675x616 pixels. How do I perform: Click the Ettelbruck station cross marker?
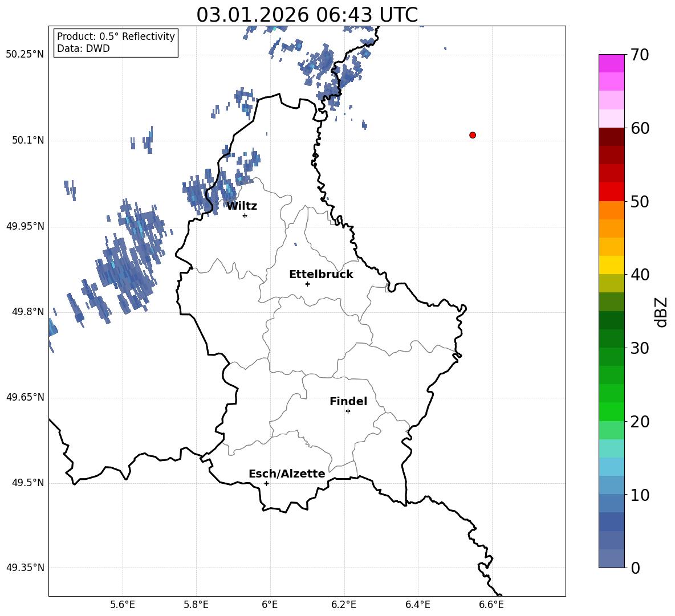pos(307,284)
